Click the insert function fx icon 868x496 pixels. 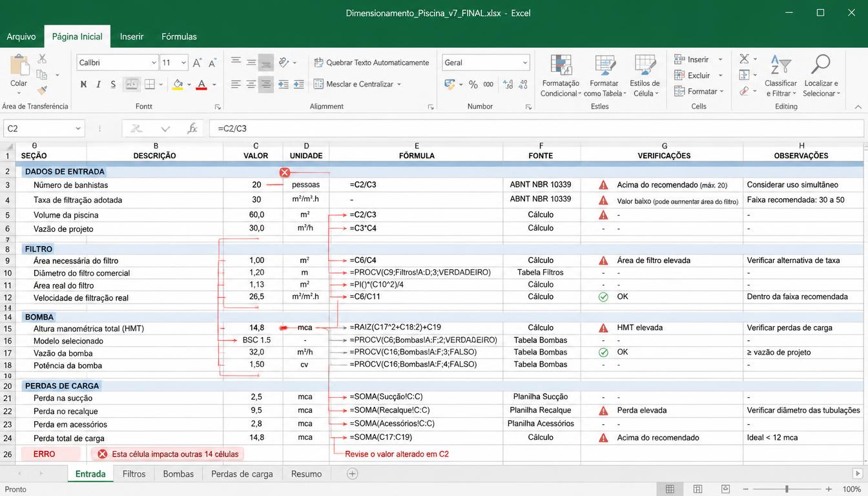click(x=192, y=129)
